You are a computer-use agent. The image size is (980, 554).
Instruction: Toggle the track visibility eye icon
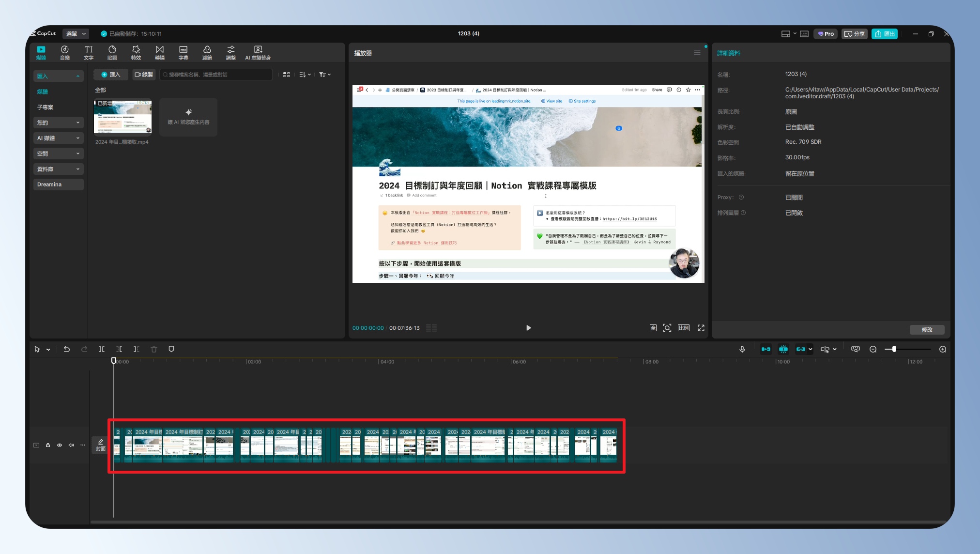(60, 445)
